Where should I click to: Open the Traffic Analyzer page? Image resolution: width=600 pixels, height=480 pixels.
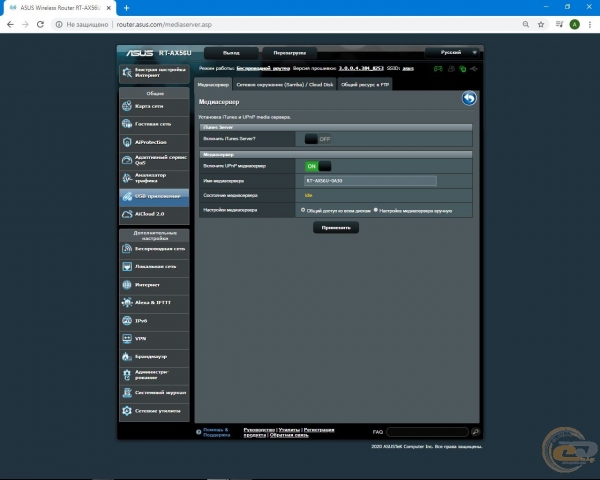[154, 178]
